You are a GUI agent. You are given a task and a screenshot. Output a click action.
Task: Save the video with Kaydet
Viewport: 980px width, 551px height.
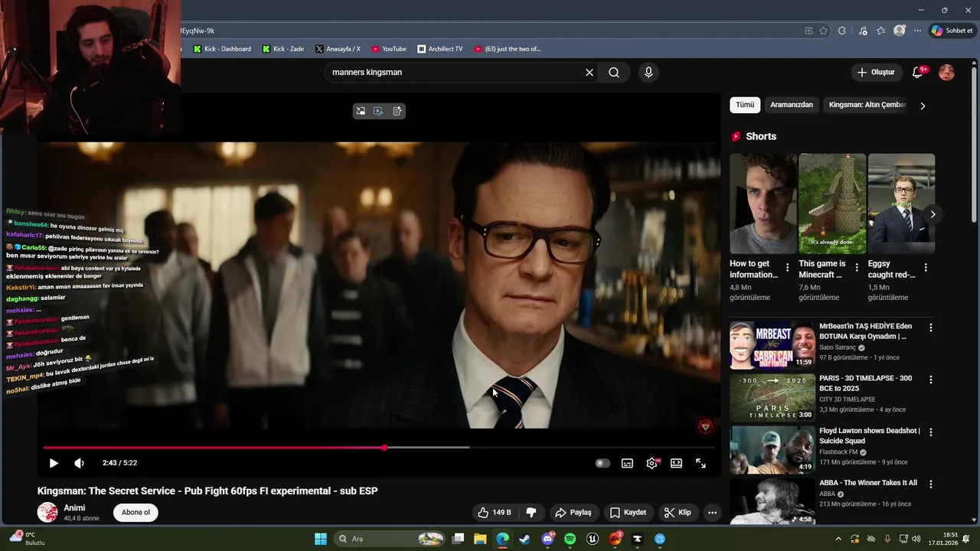click(x=628, y=513)
